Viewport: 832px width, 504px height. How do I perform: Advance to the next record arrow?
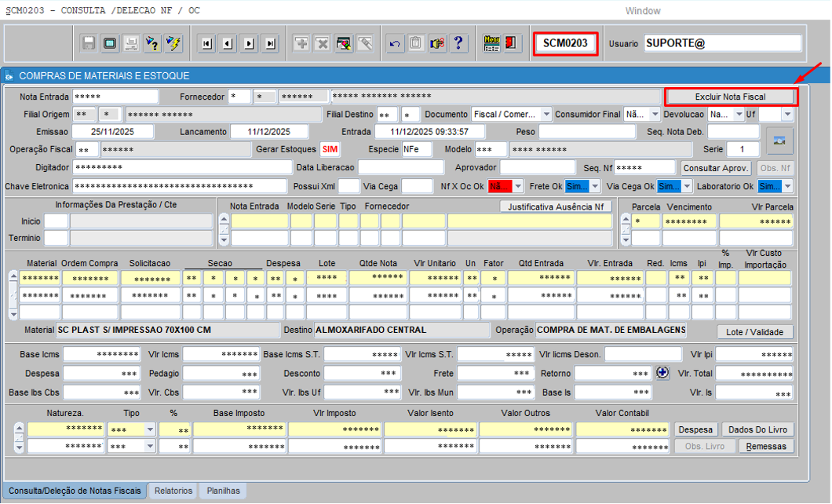coord(249,44)
